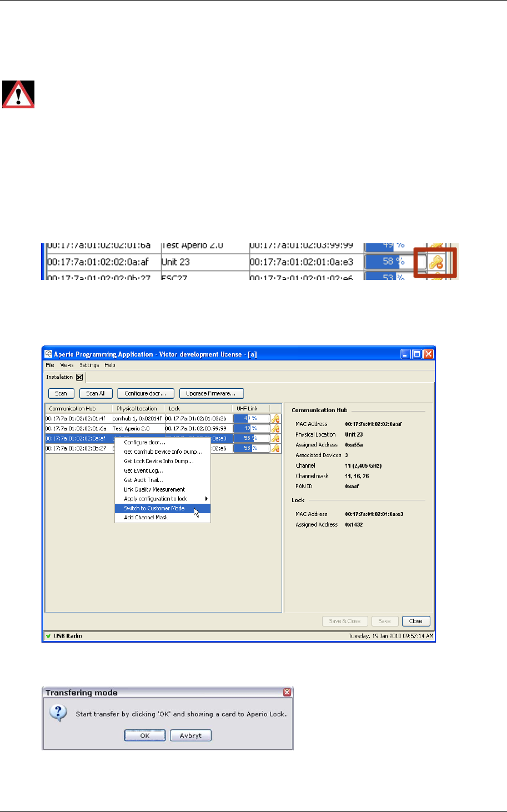Click the hub Assigned Address 0xa55a

(x=354, y=445)
